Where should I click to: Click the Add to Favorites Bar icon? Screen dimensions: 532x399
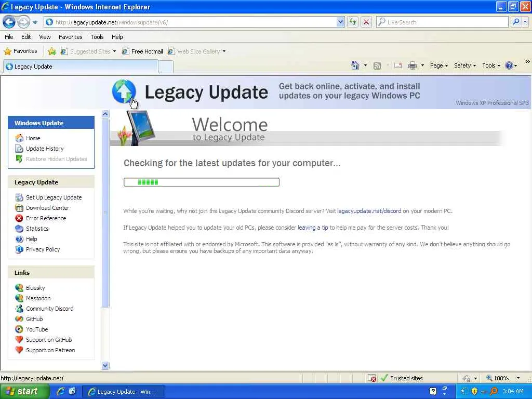click(51, 51)
